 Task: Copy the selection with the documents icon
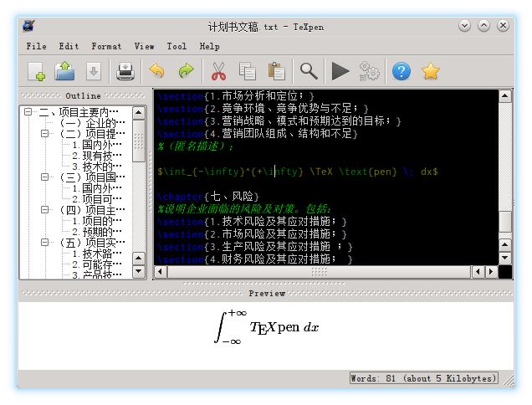tap(248, 71)
